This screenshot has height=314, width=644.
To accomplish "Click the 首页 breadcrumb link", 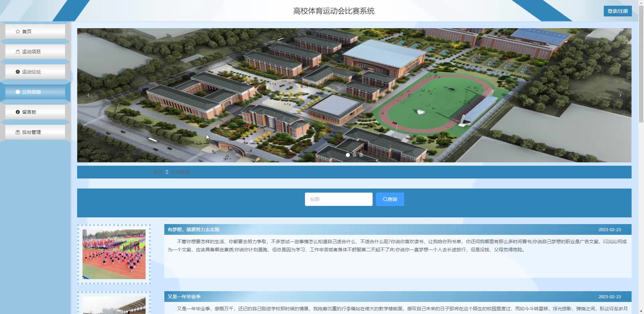I will 158,172.
